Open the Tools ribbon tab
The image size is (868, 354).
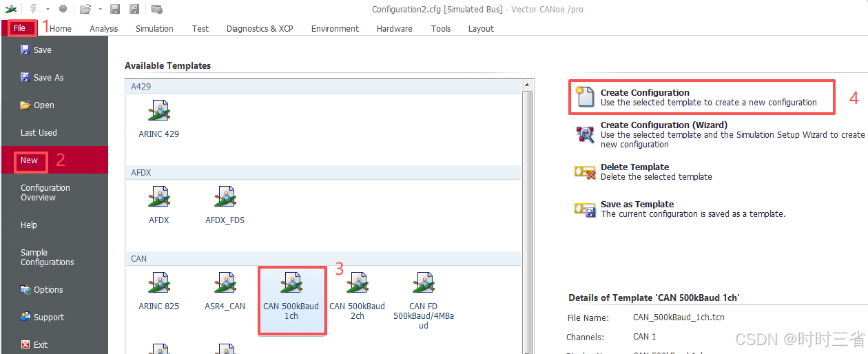point(441,28)
